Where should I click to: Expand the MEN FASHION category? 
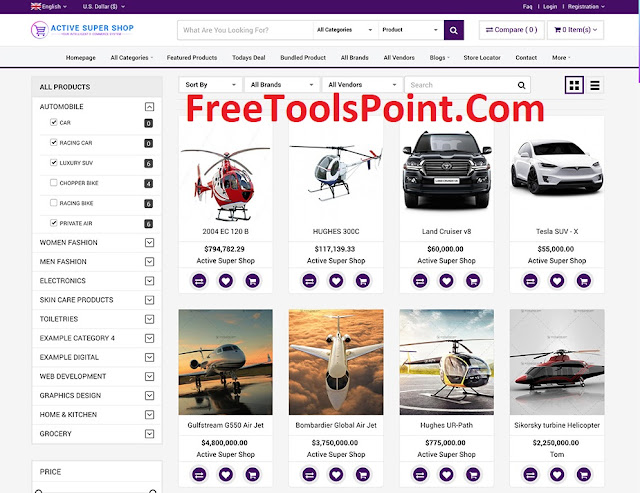[x=149, y=262]
